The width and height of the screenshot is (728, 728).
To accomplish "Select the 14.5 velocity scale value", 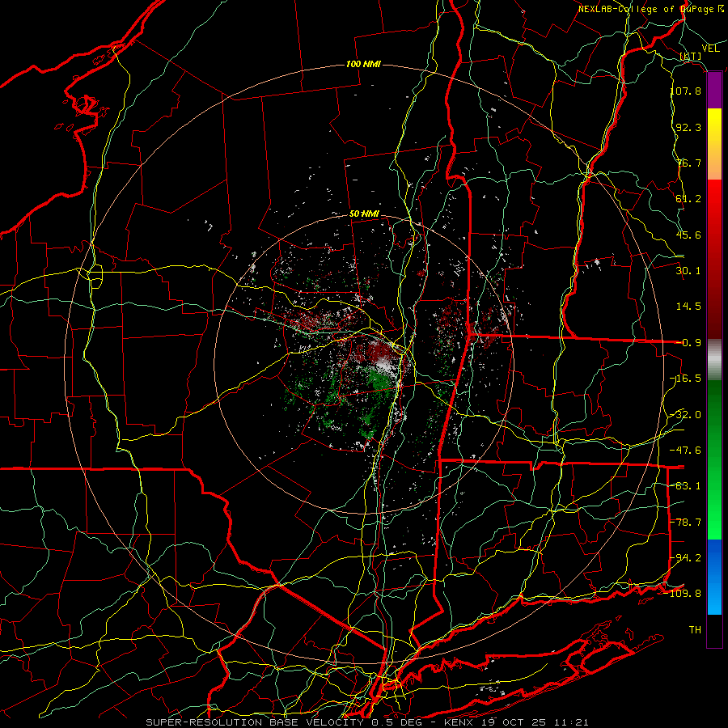I will click(688, 307).
